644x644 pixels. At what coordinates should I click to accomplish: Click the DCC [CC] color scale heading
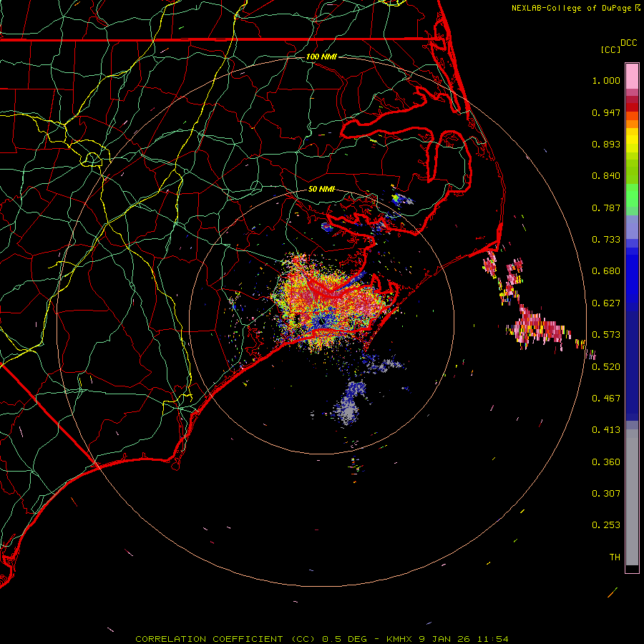[618, 46]
